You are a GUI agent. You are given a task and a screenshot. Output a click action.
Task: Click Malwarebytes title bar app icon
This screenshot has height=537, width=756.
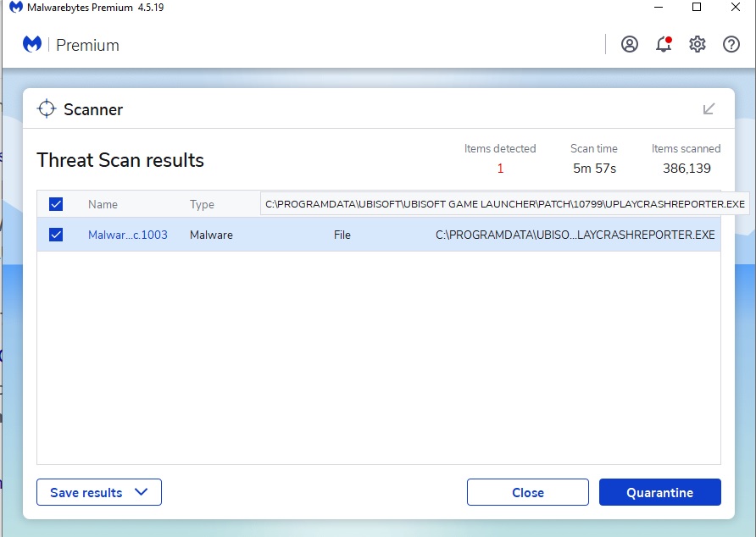(16, 8)
